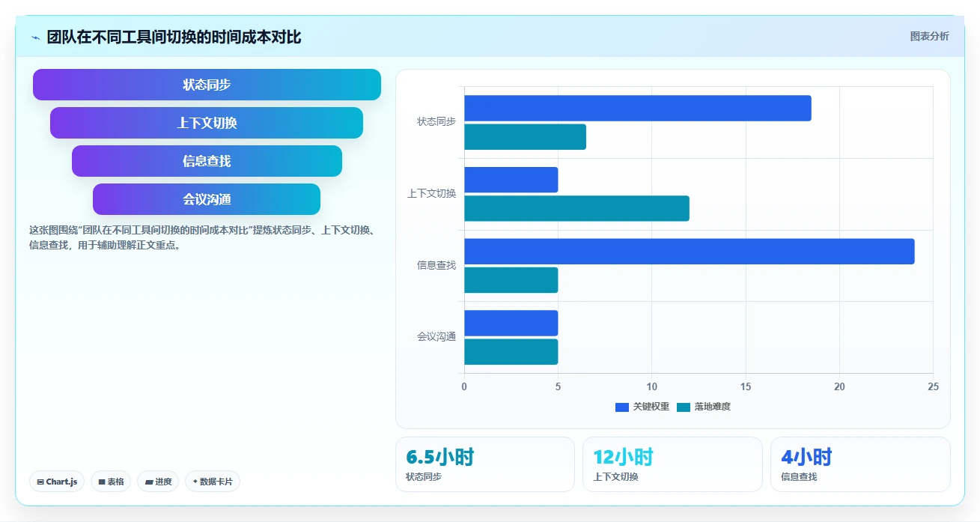Click the blue 关键权重 bar for 会议沟通
The image size is (980, 522).
pyautogui.click(x=511, y=323)
